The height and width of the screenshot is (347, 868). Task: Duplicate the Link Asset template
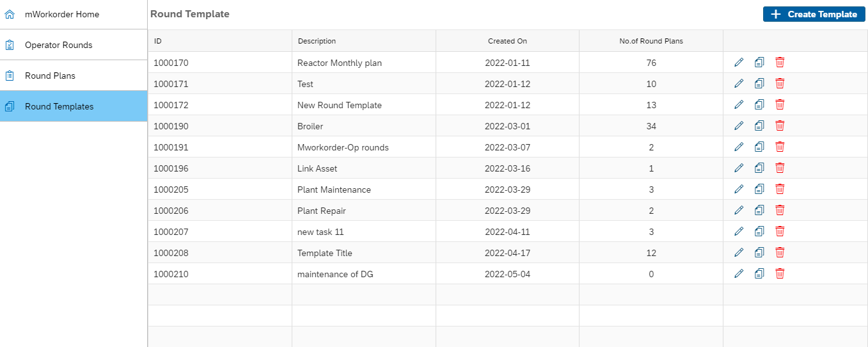pos(759,168)
